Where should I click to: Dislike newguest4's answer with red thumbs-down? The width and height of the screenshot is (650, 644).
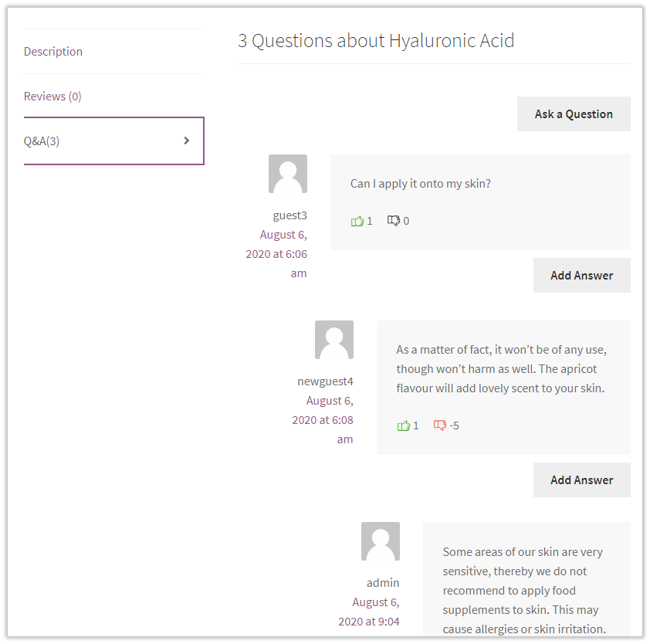click(440, 425)
